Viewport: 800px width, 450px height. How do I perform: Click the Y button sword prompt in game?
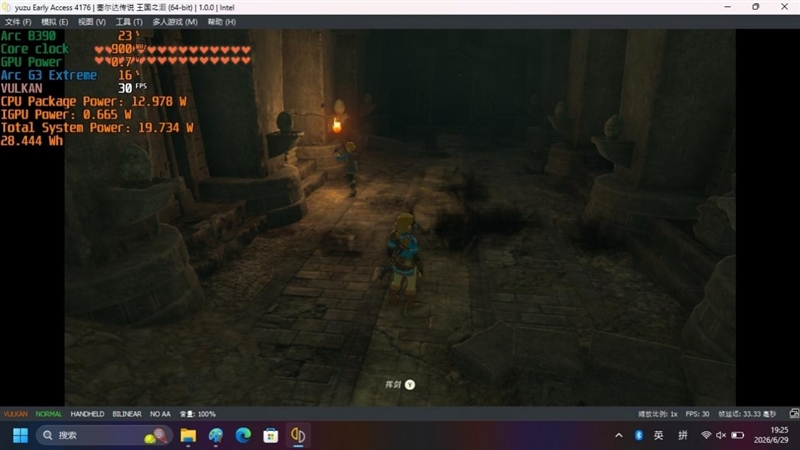click(x=410, y=385)
